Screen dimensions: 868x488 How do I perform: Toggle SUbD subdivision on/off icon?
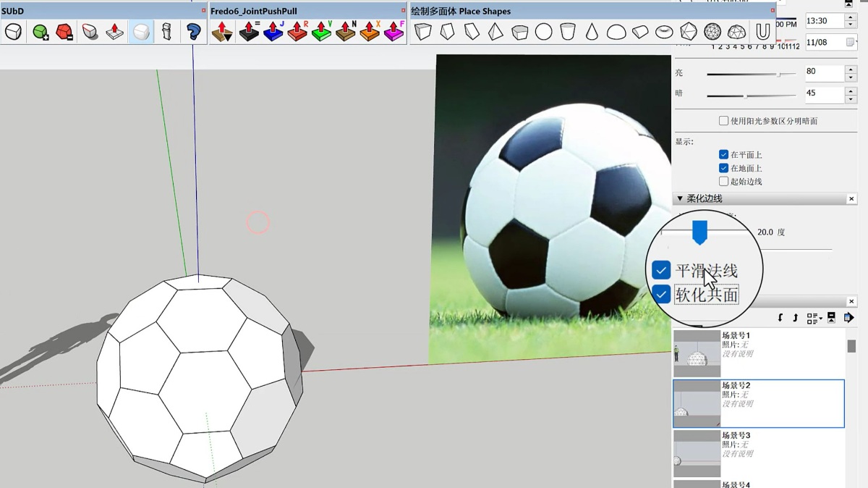coord(13,32)
